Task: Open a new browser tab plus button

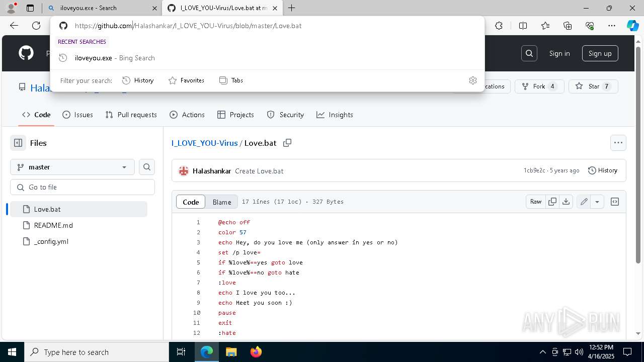Action: pos(291,8)
